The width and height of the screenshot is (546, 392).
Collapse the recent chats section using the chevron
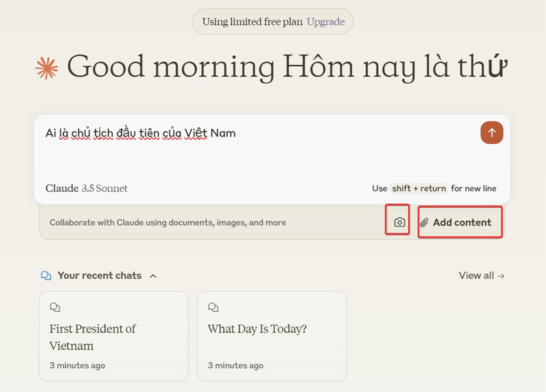(x=153, y=276)
